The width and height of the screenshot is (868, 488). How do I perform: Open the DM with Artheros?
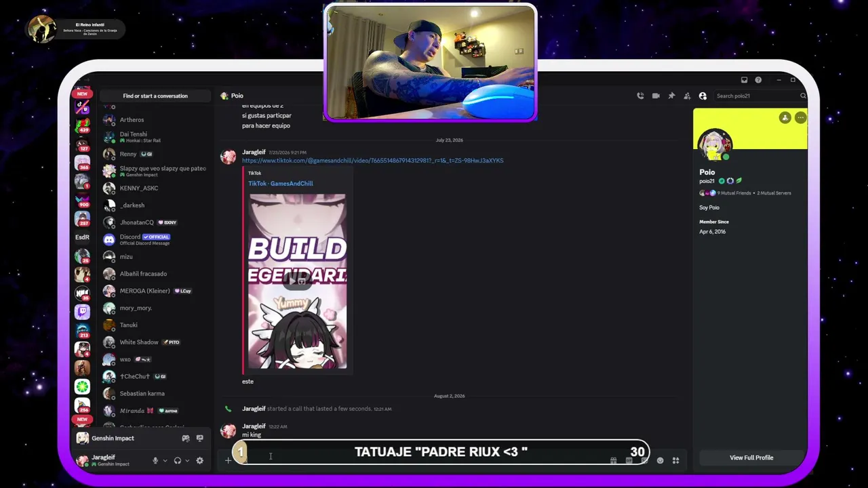pos(155,120)
